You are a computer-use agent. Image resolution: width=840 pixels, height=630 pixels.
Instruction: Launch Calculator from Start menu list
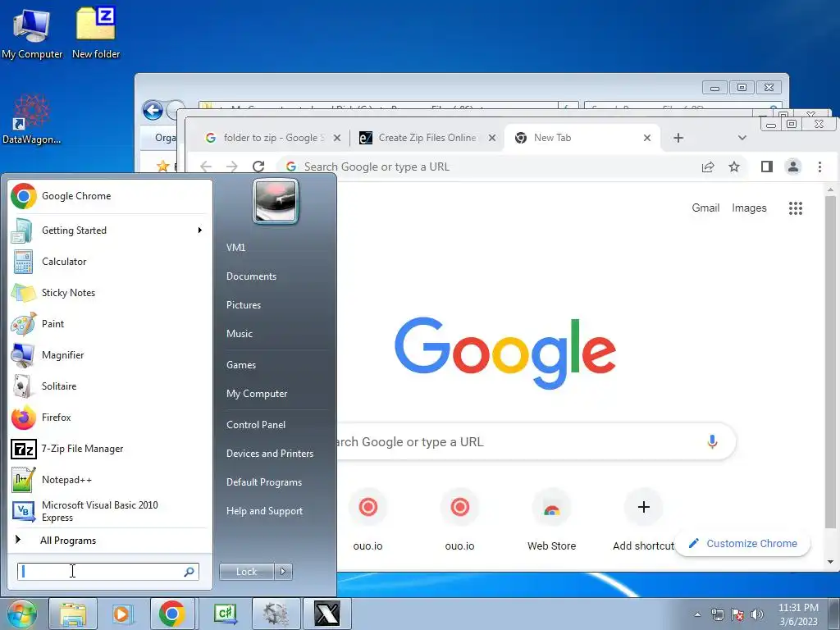pyautogui.click(x=110, y=262)
